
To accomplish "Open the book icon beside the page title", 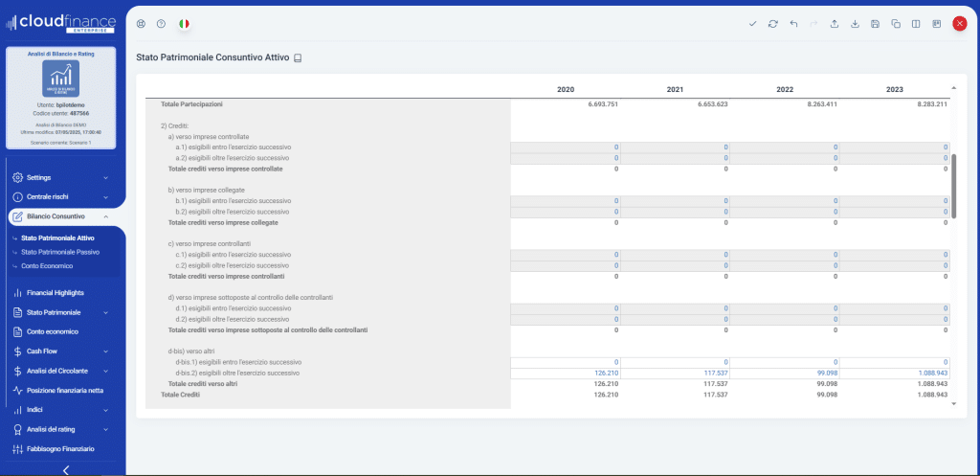I will (298, 58).
